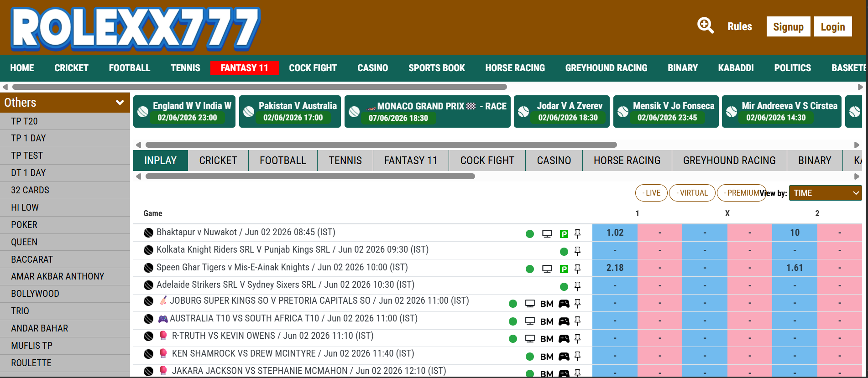This screenshot has height=378, width=868.
Task: Open COCK FIGHT in top navigation
Action: [313, 68]
